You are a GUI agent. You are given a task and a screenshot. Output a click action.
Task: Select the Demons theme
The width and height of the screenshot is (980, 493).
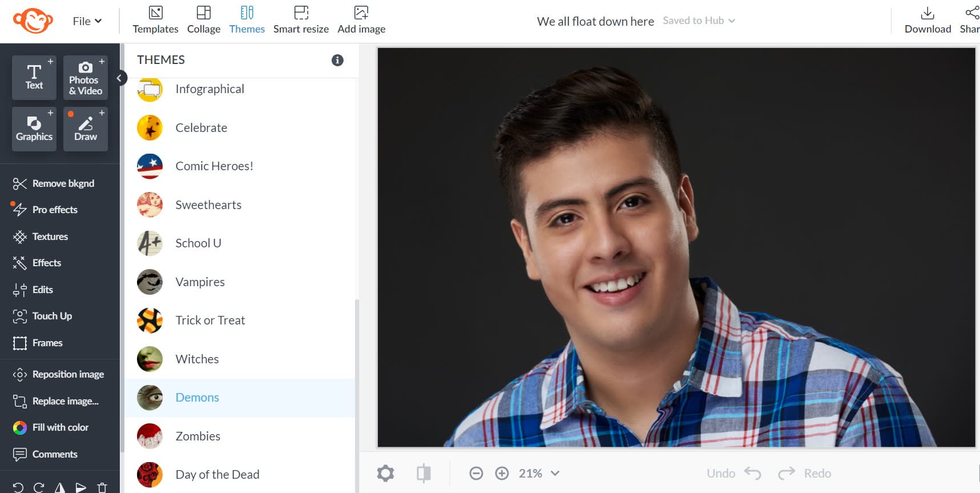coord(240,398)
